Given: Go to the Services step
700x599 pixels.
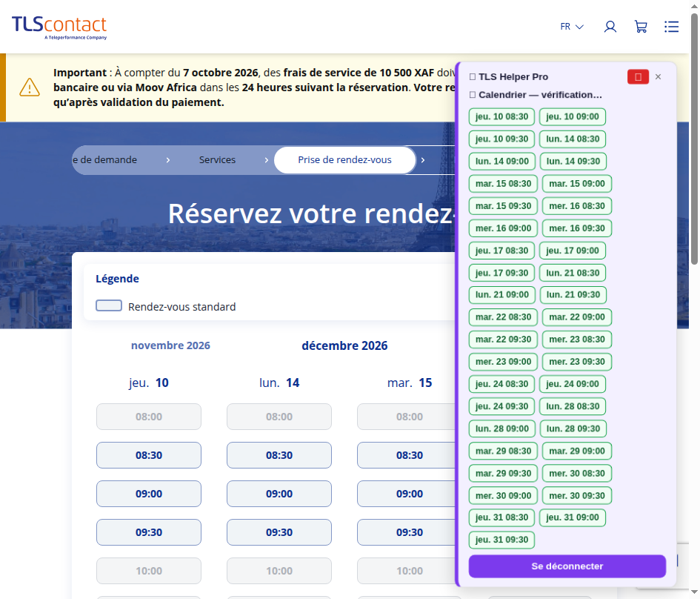Looking at the screenshot, I should 218,160.
